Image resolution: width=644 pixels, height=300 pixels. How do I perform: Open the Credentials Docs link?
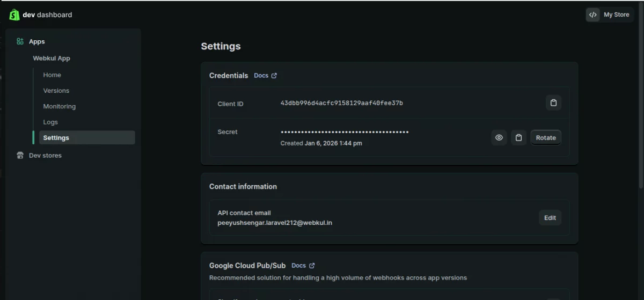(x=261, y=76)
